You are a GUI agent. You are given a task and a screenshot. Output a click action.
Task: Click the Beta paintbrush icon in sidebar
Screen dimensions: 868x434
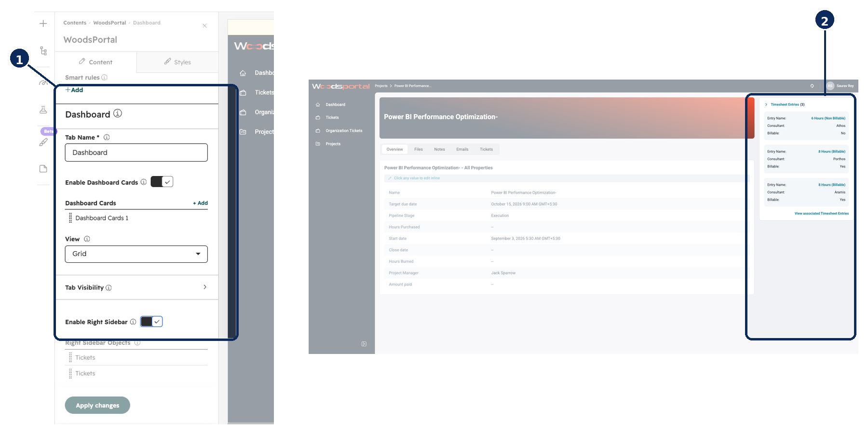click(x=43, y=142)
